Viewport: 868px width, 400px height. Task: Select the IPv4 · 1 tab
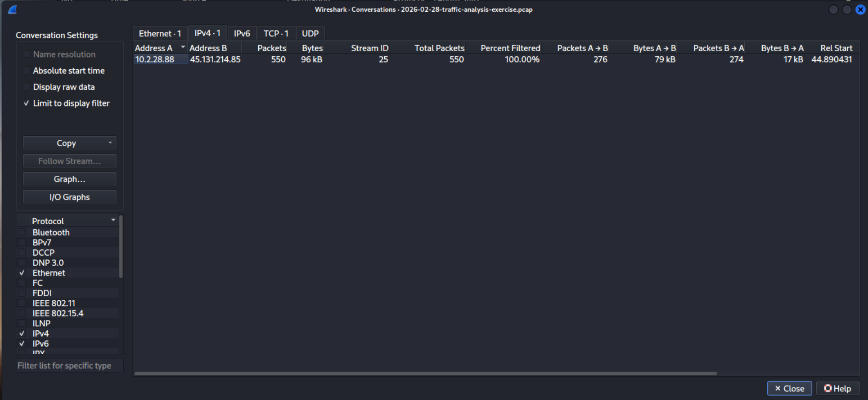(x=207, y=33)
